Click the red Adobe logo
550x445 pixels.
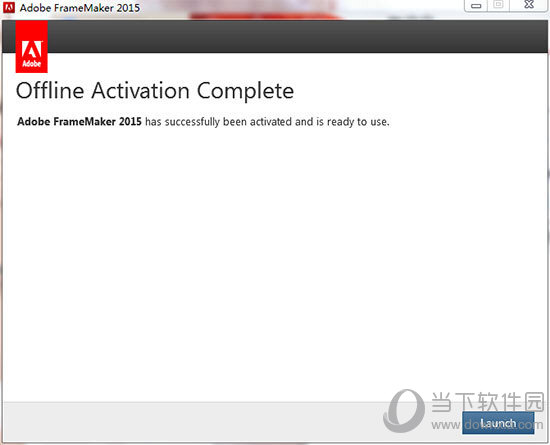click(32, 47)
